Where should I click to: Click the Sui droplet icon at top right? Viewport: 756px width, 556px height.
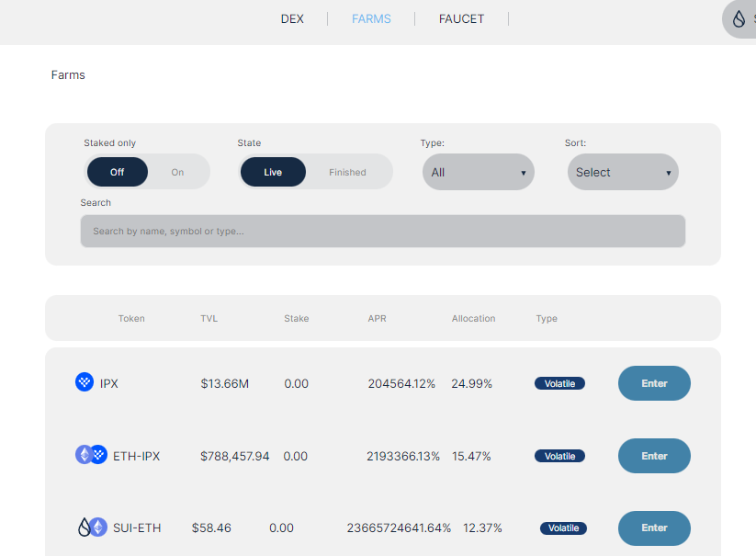click(x=739, y=18)
